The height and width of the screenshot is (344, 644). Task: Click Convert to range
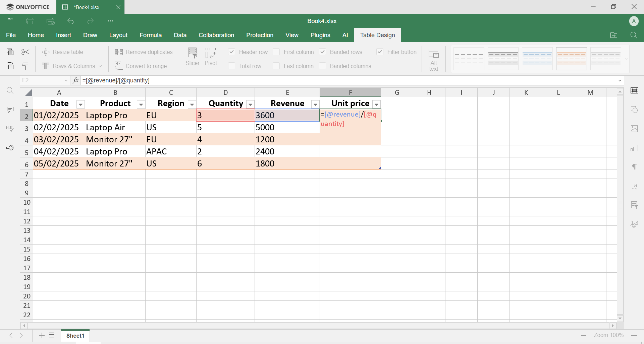(141, 66)
